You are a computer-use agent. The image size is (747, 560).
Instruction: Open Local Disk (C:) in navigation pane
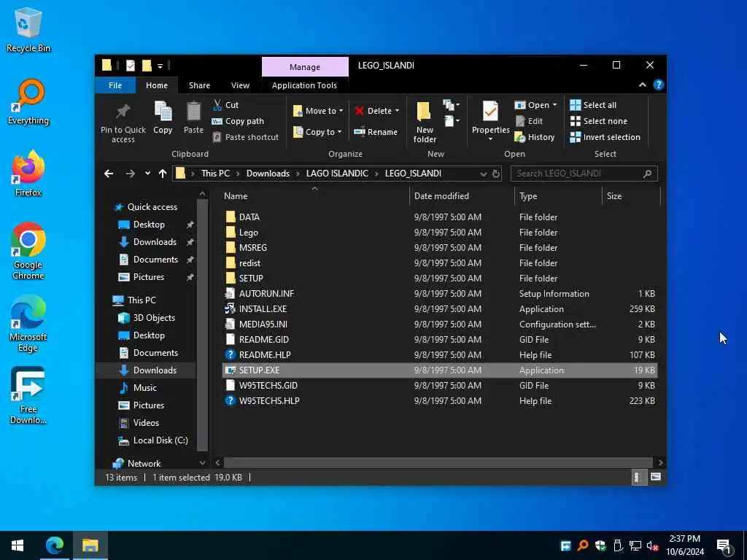pos(153,440)
